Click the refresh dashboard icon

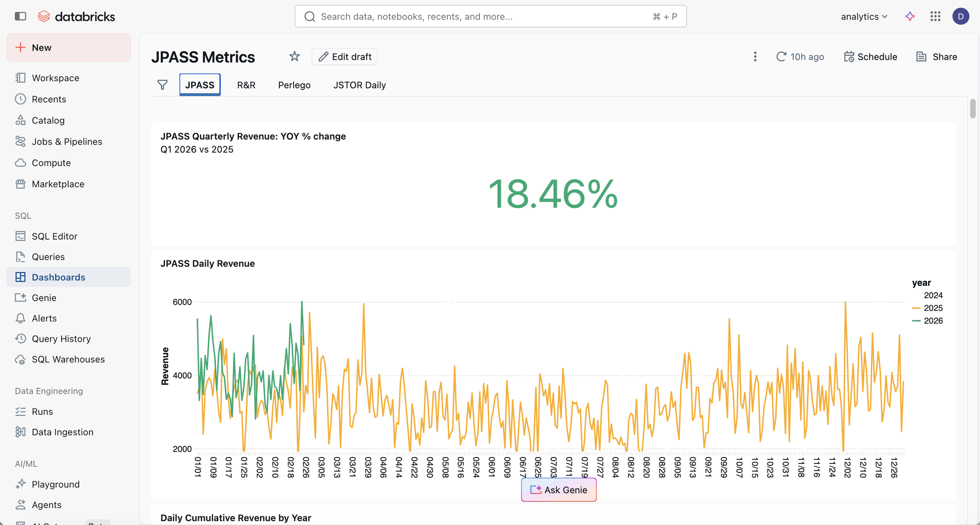781,56
